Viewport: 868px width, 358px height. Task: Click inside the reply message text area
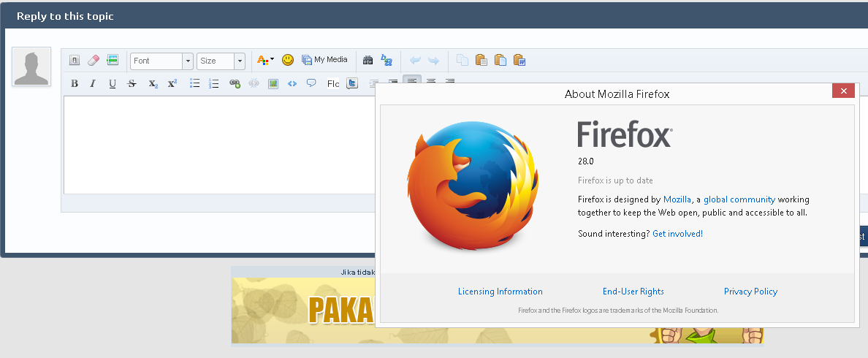pos(219,145)
